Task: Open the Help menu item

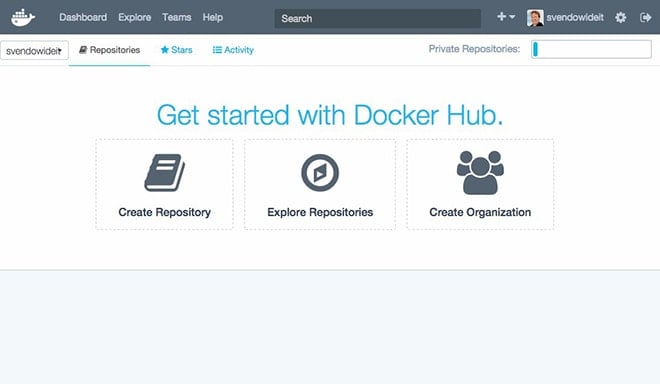Action: [213, 17]
